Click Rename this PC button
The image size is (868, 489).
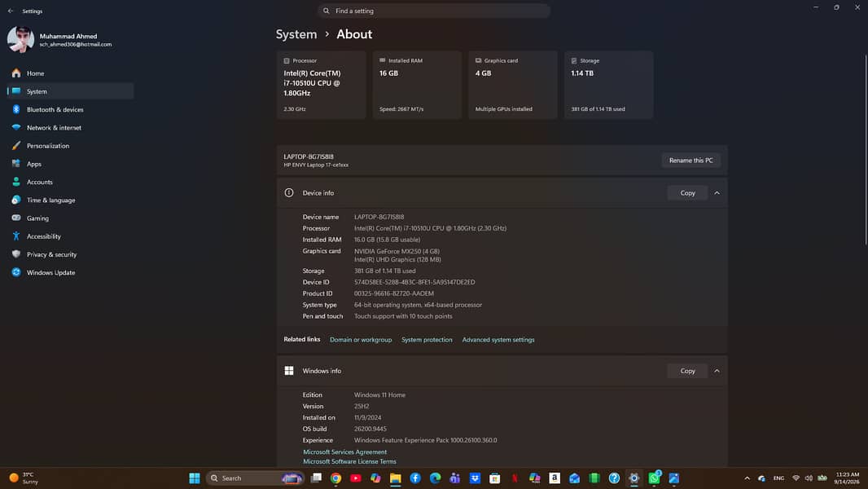690,160
